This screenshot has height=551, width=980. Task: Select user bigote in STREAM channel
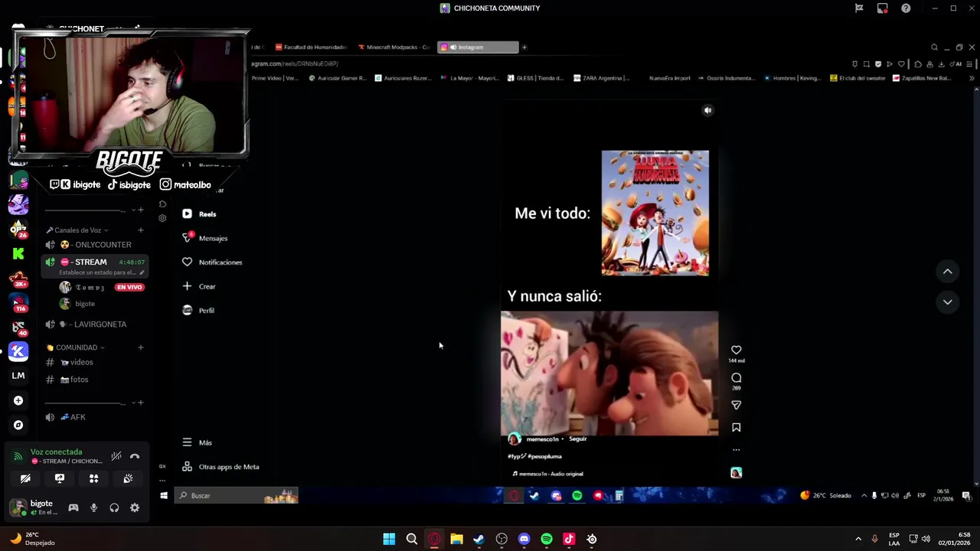click(84, 304)
